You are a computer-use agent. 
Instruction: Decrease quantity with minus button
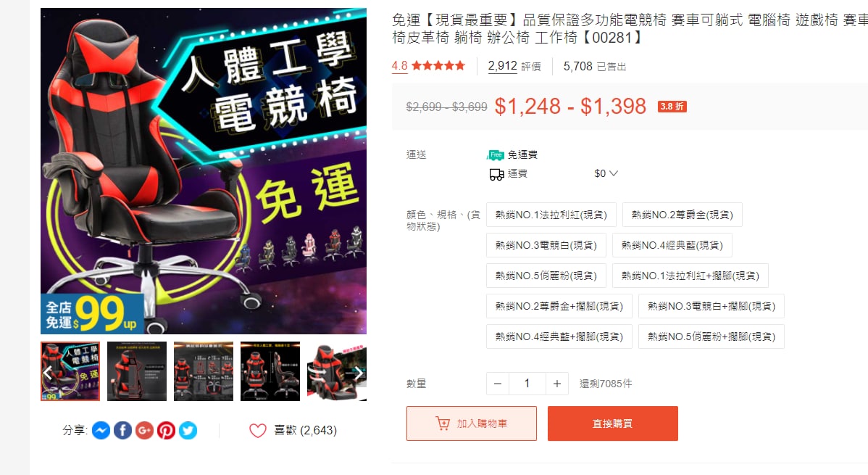[498, 384]
